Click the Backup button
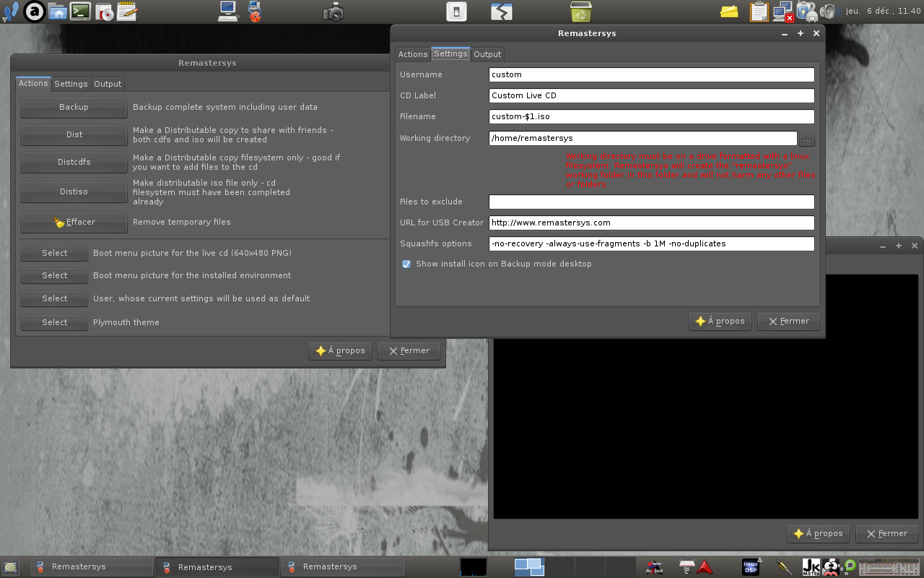Viewport: 924px width, 578px height. (74, 107)
